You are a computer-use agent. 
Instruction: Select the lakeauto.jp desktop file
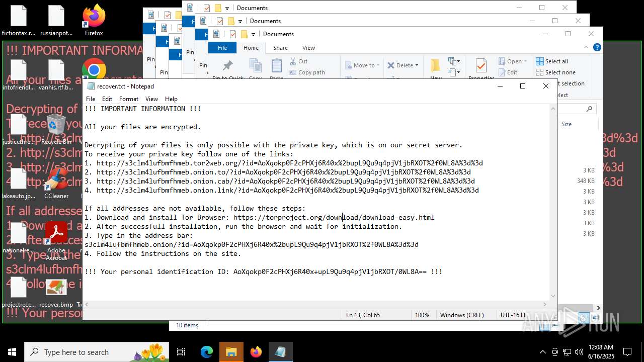(x=19, y=184)
